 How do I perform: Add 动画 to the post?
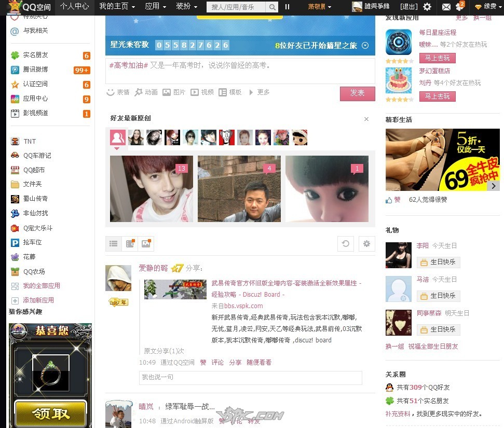(x=146, y=92)
